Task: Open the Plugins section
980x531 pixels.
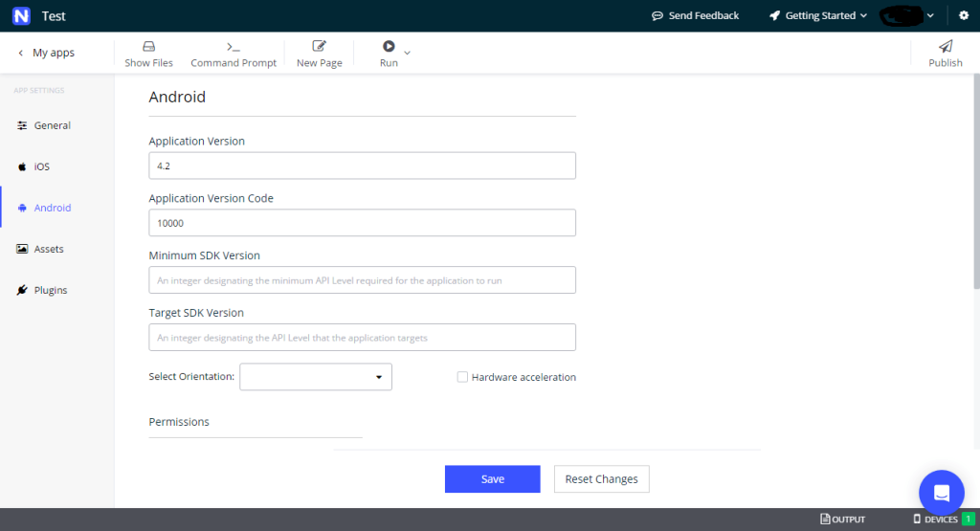Action: 42,291
